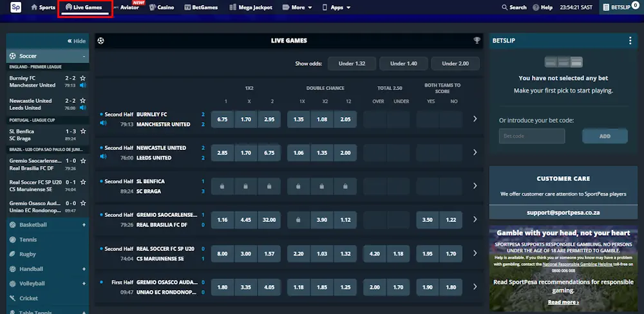
Task: Click speaker icon in Newcastle United main row
Action: click(x=103, y=156)
